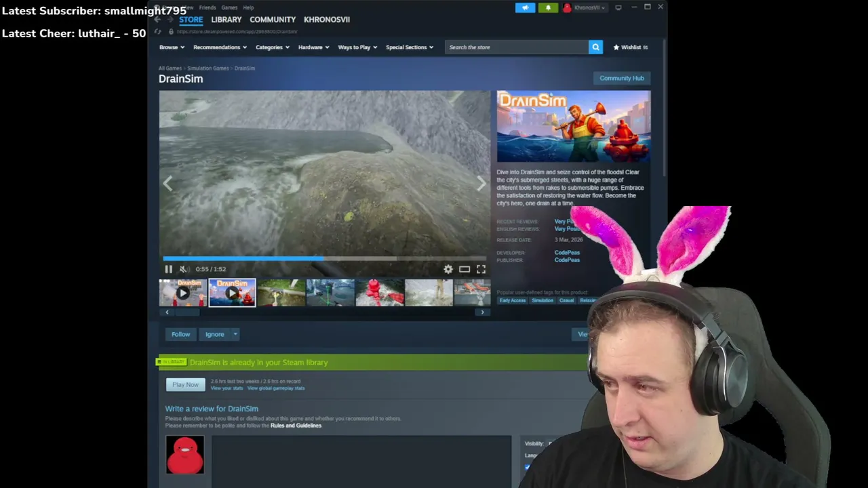Select the second highlighted trailer thumbnail
The height and width of the screenshot is (488, 868).
tap(232, 293)
